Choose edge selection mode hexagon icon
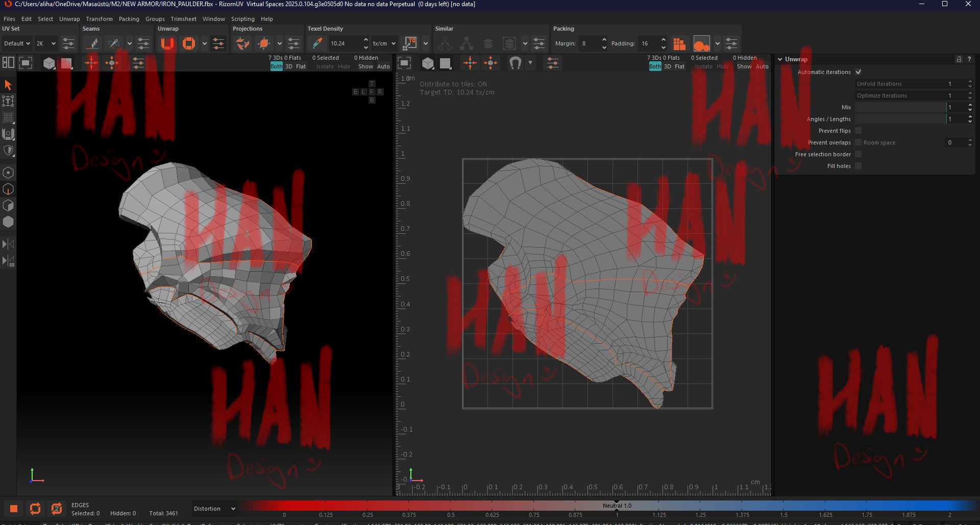This screenshot has width=980, height=525. pyautogui.click(x=8, y=189)
